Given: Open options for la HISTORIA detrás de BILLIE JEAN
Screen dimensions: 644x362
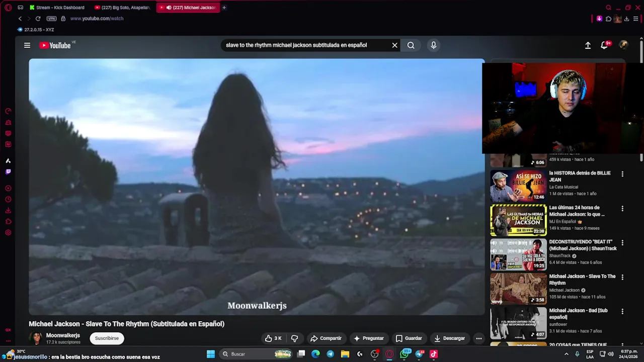Looking at the screenshot, I should [x=622, y=174].
